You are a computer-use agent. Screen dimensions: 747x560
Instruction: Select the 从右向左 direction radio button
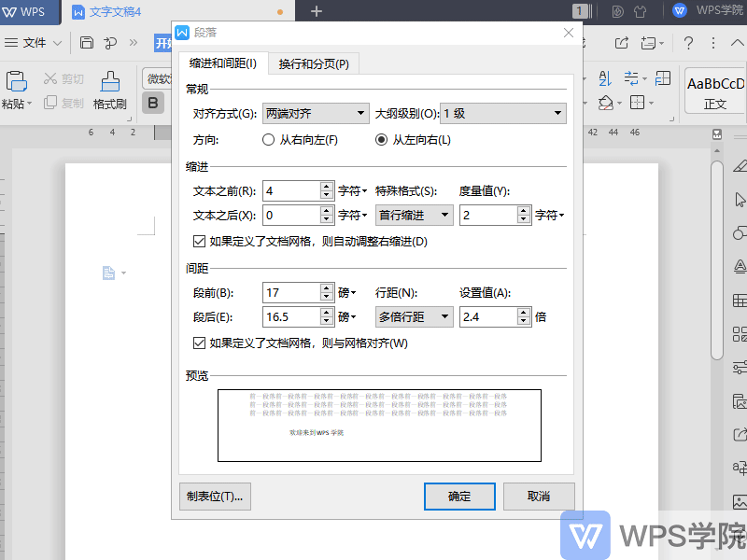(x=270, y=140)
